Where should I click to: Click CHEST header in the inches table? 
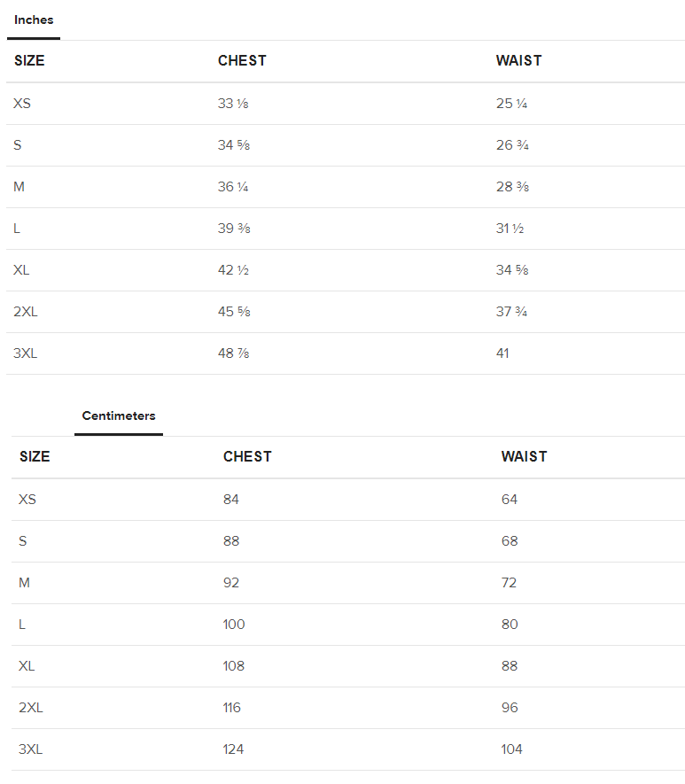pos(242,61)
